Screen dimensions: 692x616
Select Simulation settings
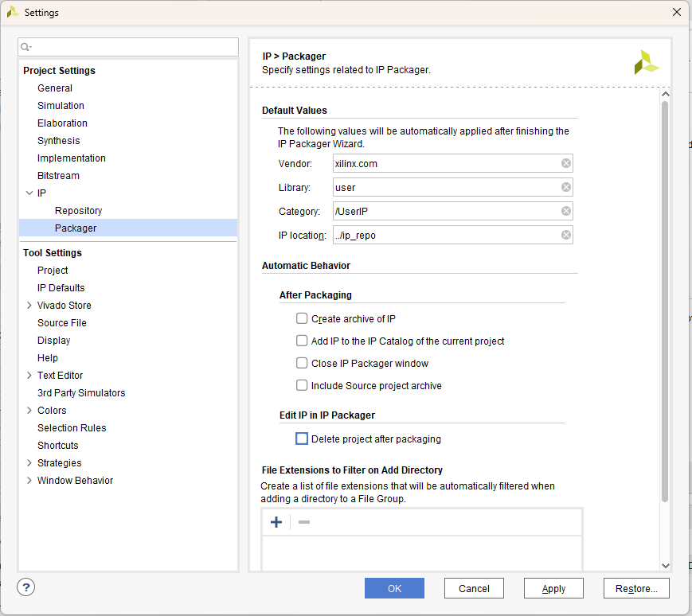coord(61,106)
